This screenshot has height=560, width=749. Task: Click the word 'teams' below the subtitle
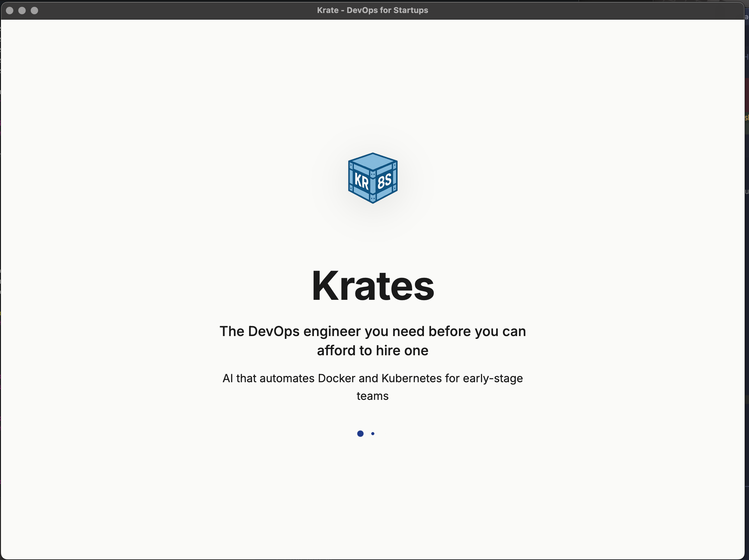click(372, 396)
